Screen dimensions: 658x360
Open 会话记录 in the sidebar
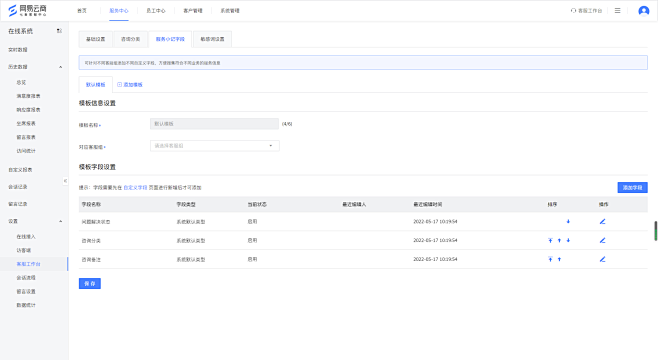[x=18, y=187]
